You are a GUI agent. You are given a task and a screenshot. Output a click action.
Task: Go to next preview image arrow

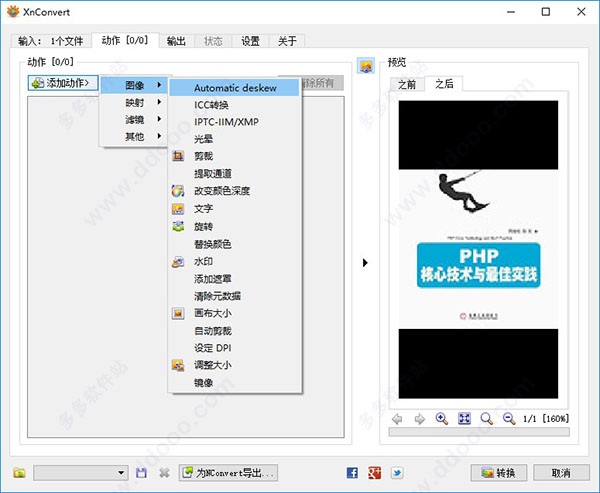click(420, 419)
